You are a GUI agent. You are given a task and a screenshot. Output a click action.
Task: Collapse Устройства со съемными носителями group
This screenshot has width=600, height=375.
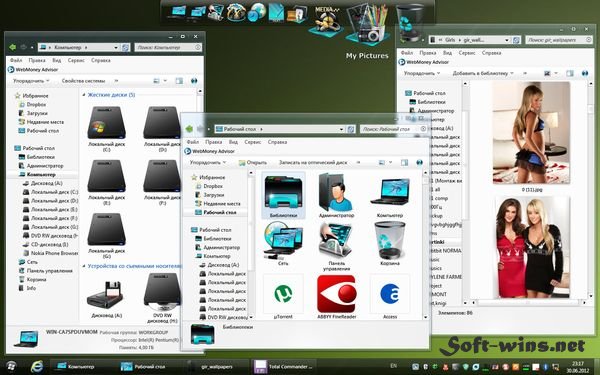click(x=84, y=266)
